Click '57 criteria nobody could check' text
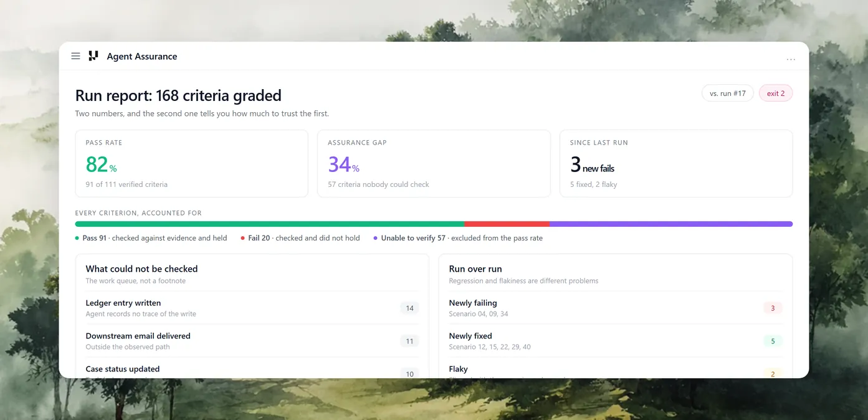 378,184
